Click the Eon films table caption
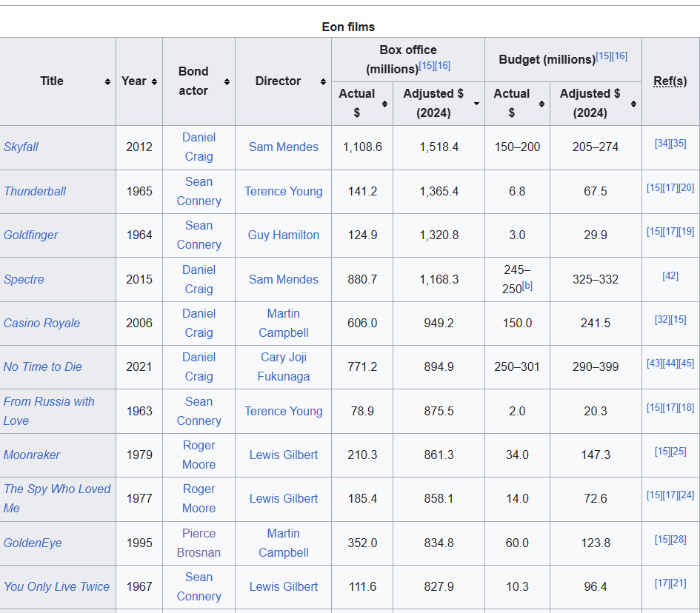 tap(348, 27)
